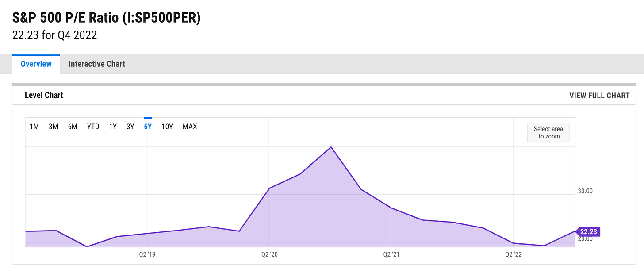Click the Q2 '20 axis label
644x273 pixels.
click(x=269, y=254)
